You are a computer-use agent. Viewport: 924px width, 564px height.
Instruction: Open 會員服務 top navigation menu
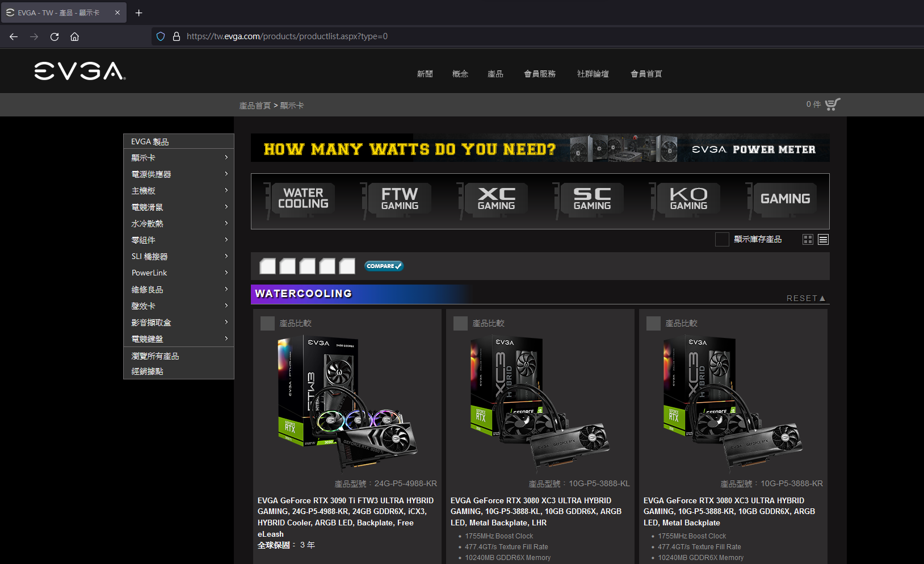540,74
